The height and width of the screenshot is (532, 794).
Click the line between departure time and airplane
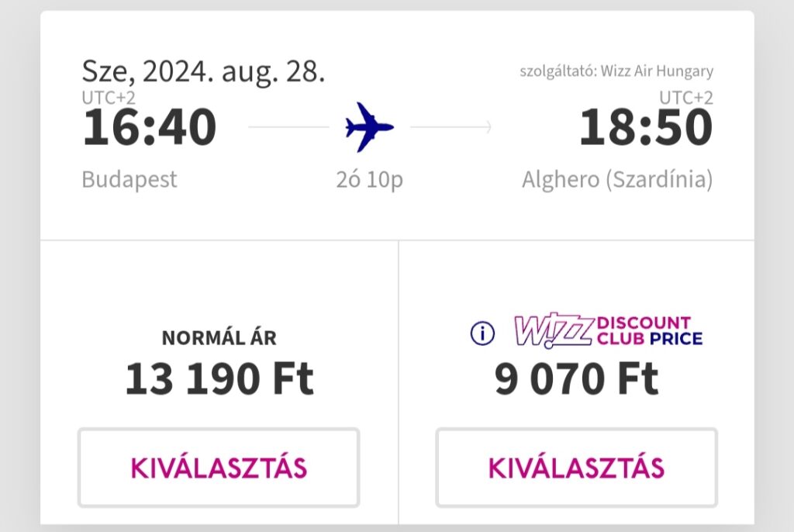point(288,127)
